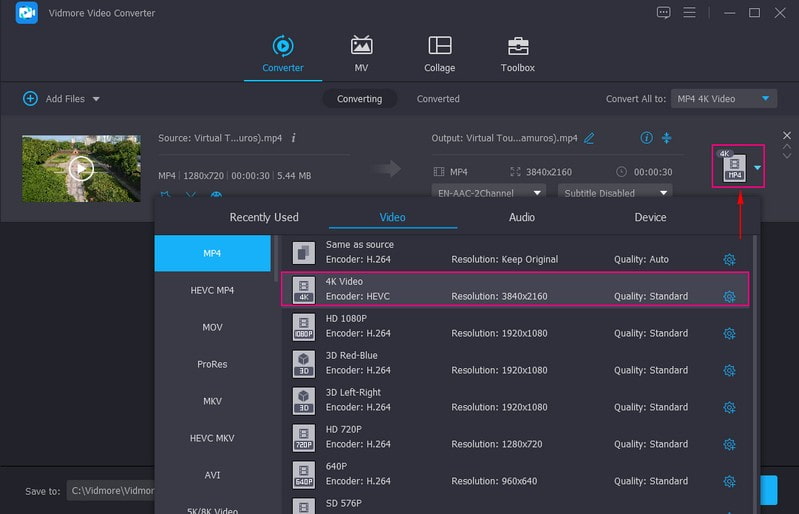Switch to the MV section

(361, 54)
